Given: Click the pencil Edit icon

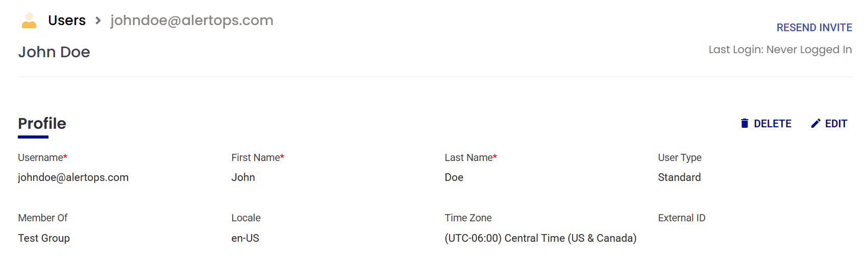Looking at the screenshot, I should [815, 124].
